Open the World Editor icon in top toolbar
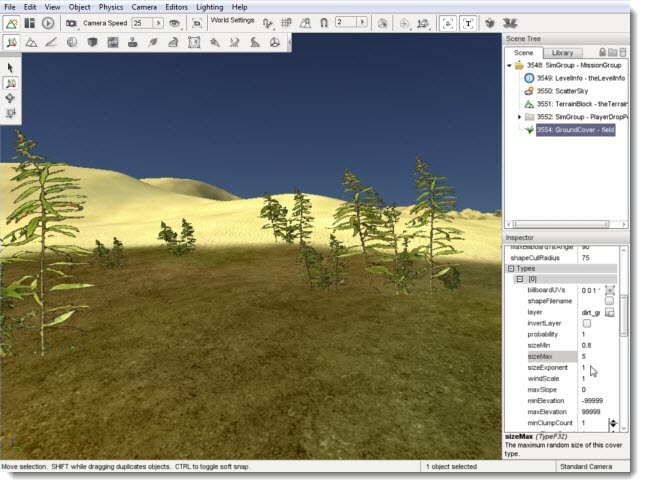The height and width of the screenshot is (487, 645). coord(12,22)
